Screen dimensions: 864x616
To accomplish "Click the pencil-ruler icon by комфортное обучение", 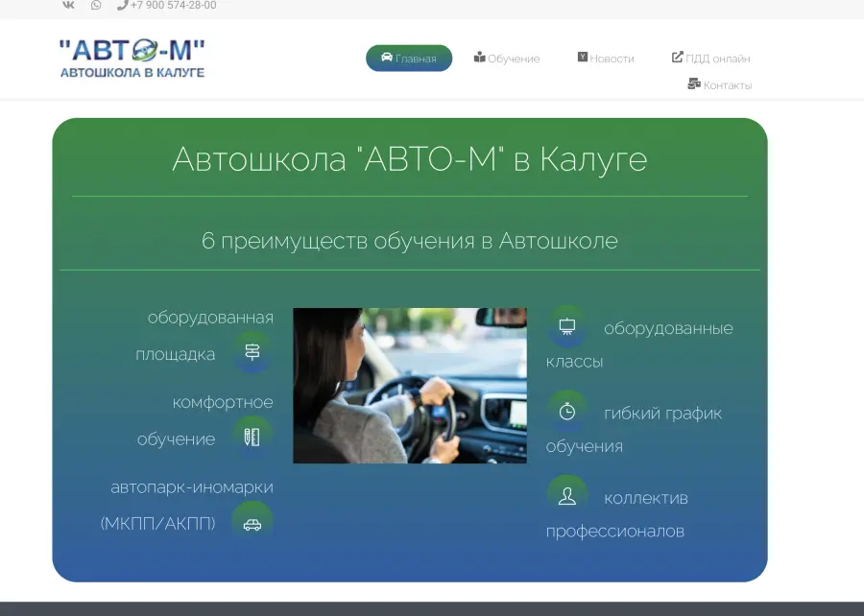I will (x=252, y=438).
